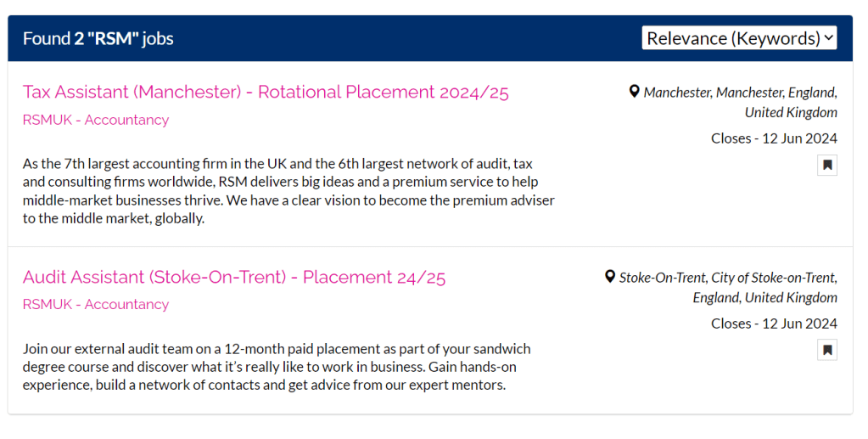Click the location pin beside Manchester

634,92
